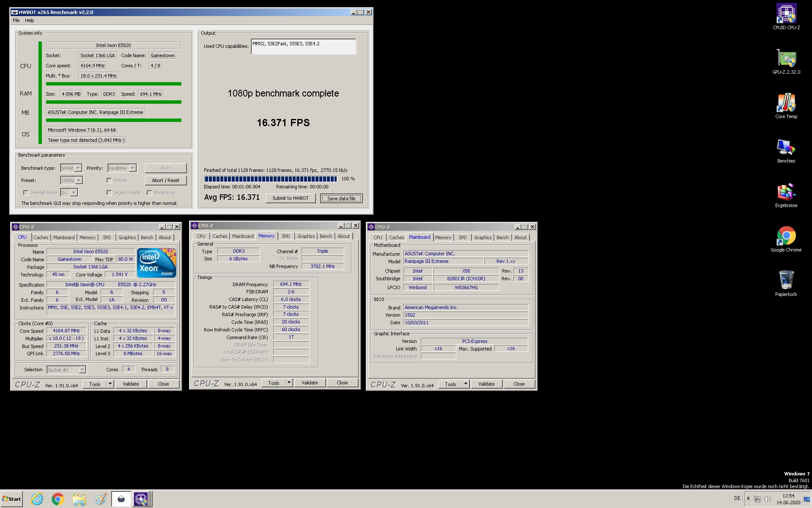
Task: Click the BIOS Version 1502 field
Action: [466, 315]
